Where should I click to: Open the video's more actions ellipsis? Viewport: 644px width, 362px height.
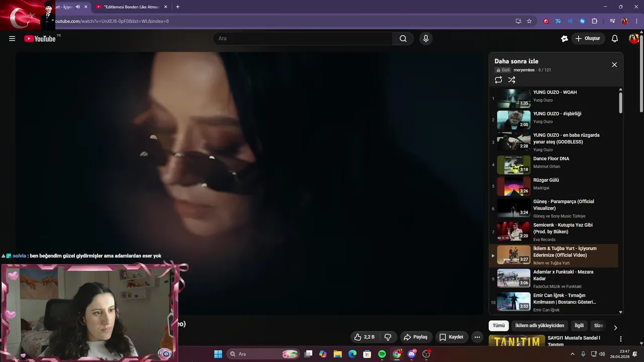point(477,337)
